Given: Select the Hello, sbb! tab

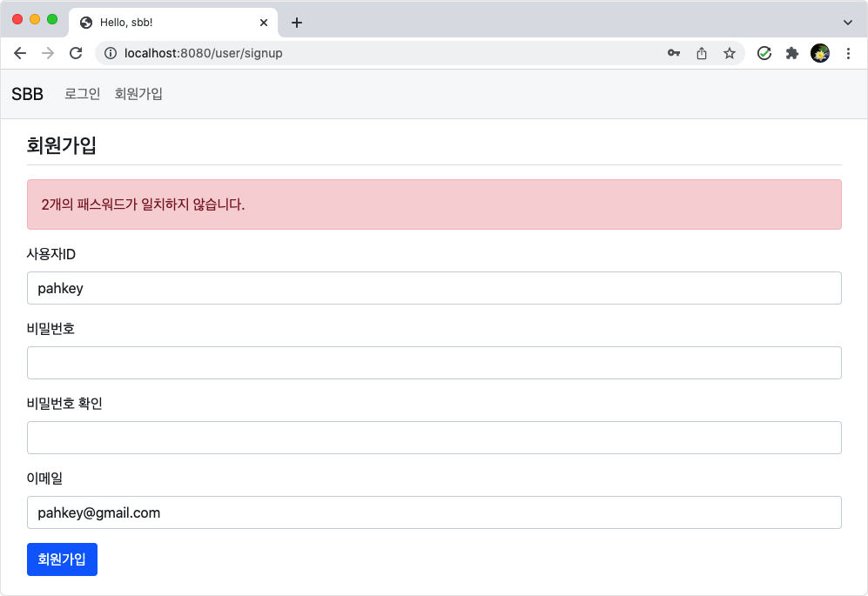Looking at the screenshot, I should [173, 23].
